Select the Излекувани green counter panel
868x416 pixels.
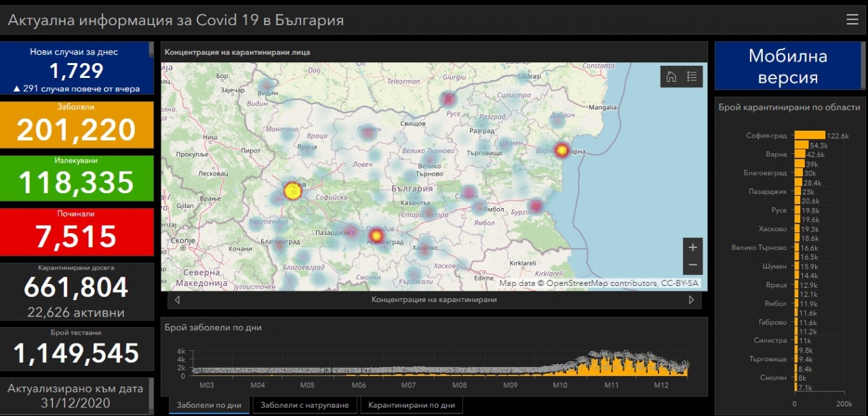77,179
